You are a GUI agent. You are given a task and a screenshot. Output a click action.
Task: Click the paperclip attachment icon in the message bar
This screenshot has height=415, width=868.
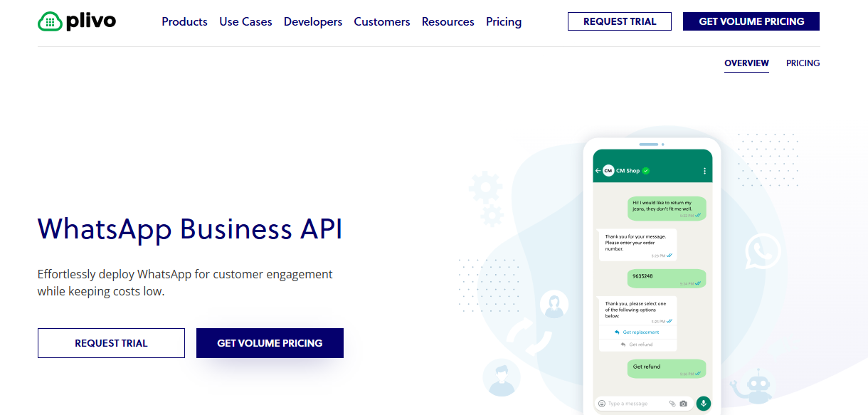pyautogui.click(x=673, y=404)
